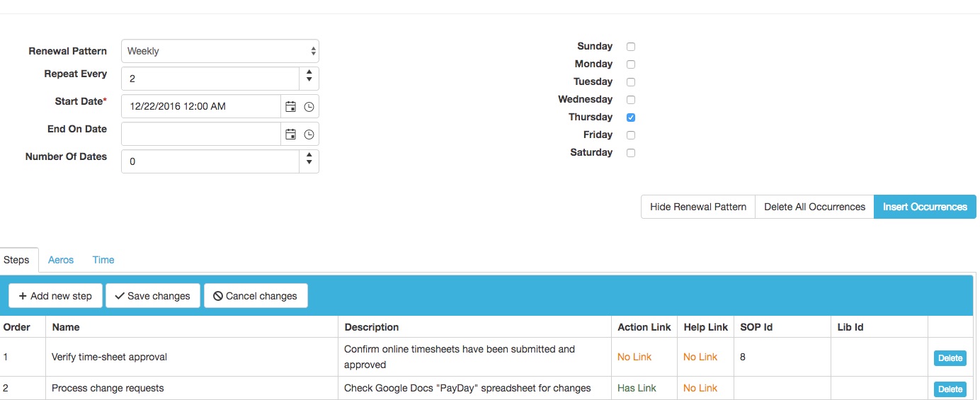980x400 pixels.
Task: Switch to the Aeros tab
Action: pos(61,260)
